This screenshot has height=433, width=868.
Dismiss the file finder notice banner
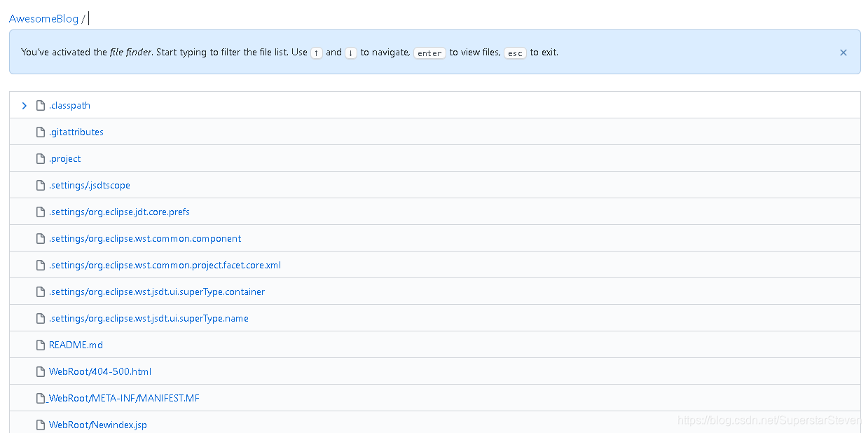coord(843,53)
